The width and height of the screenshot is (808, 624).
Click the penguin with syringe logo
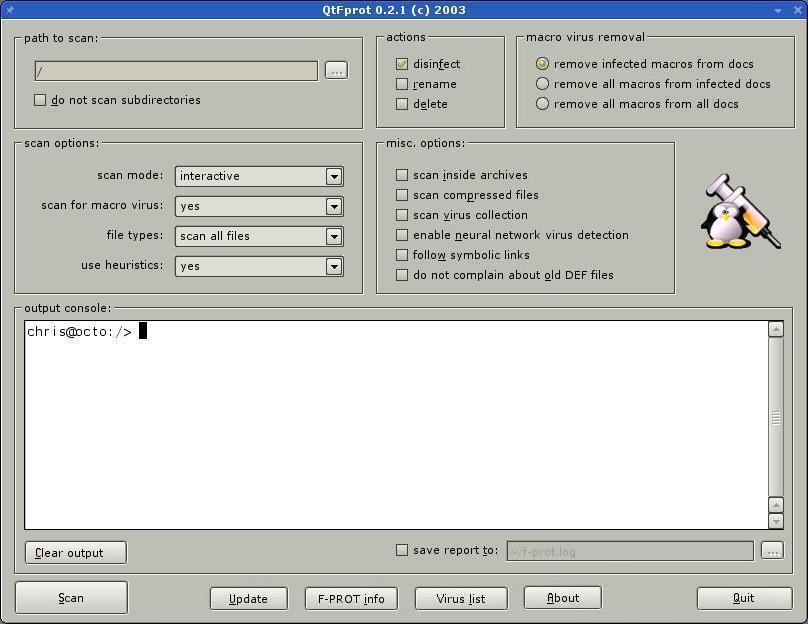point(741,212)
